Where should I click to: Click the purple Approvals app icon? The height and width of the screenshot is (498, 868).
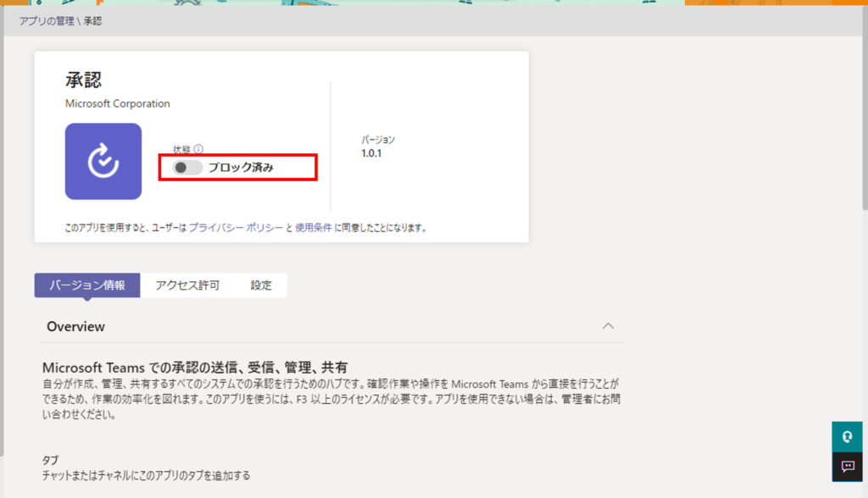point(103,161)
